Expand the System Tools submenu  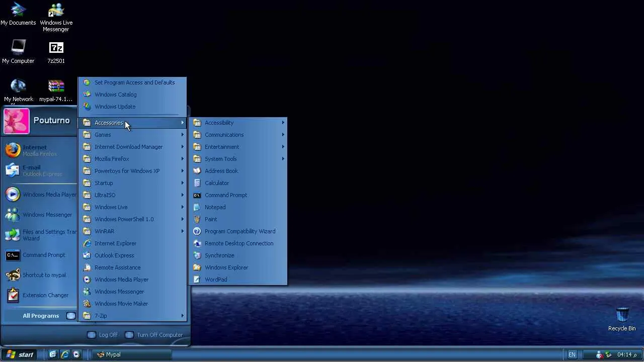238,159
